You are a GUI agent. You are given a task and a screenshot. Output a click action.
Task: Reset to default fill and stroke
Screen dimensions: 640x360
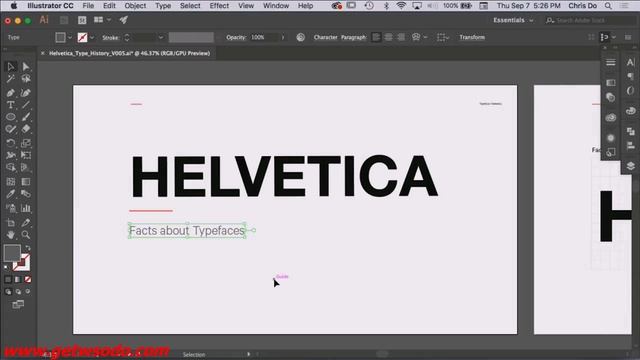[6, 268]
